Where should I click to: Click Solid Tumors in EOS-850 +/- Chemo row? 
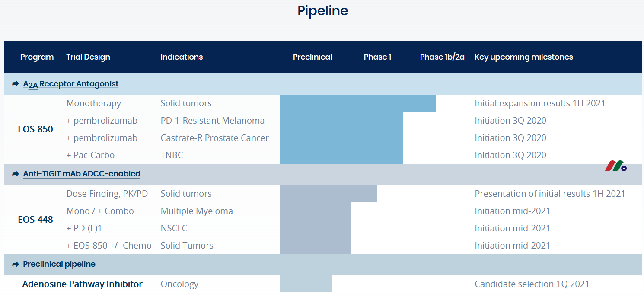coord(187,246)
